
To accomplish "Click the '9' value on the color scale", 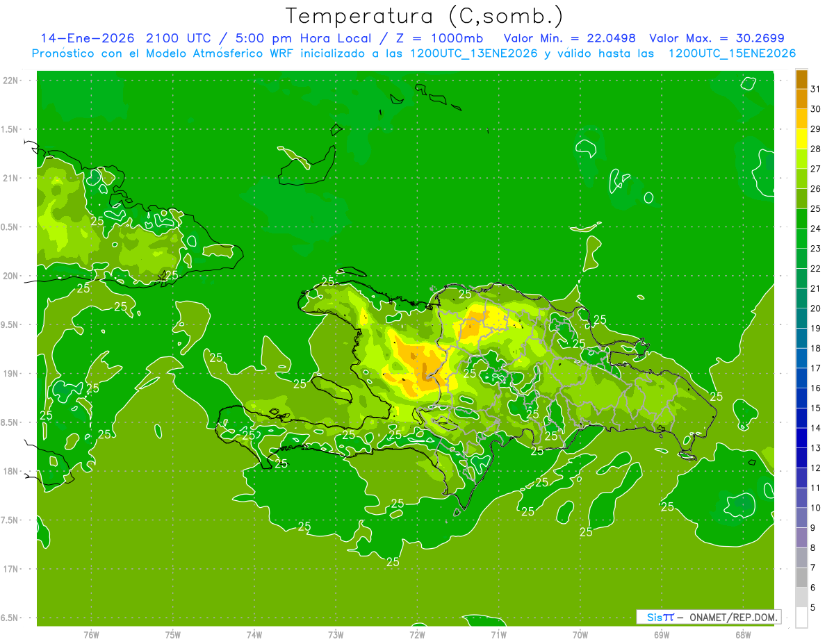I will click(x=813, y=528).
